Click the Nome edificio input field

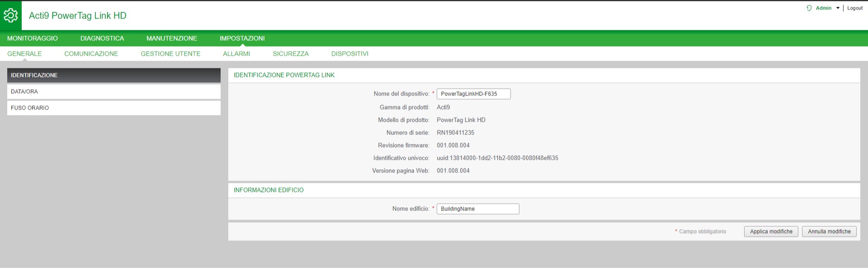click(478, 209)
